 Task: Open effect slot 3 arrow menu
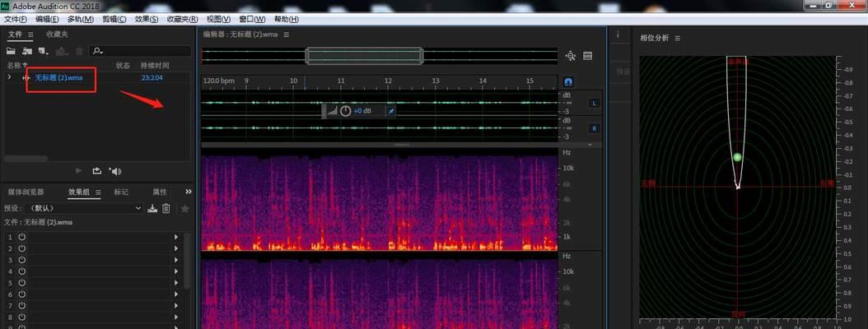[176, 260]
